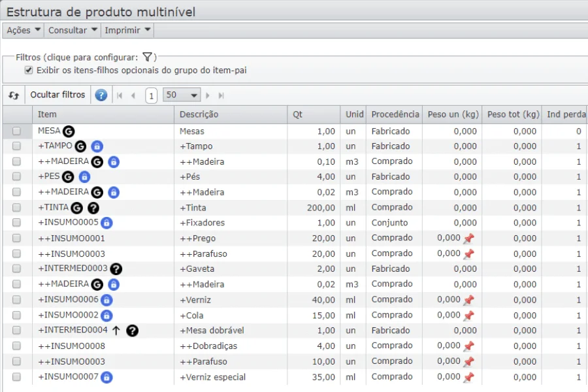Click the lock icon beside +INSUMO0007
588x392 pixels.
pos(107,378)
